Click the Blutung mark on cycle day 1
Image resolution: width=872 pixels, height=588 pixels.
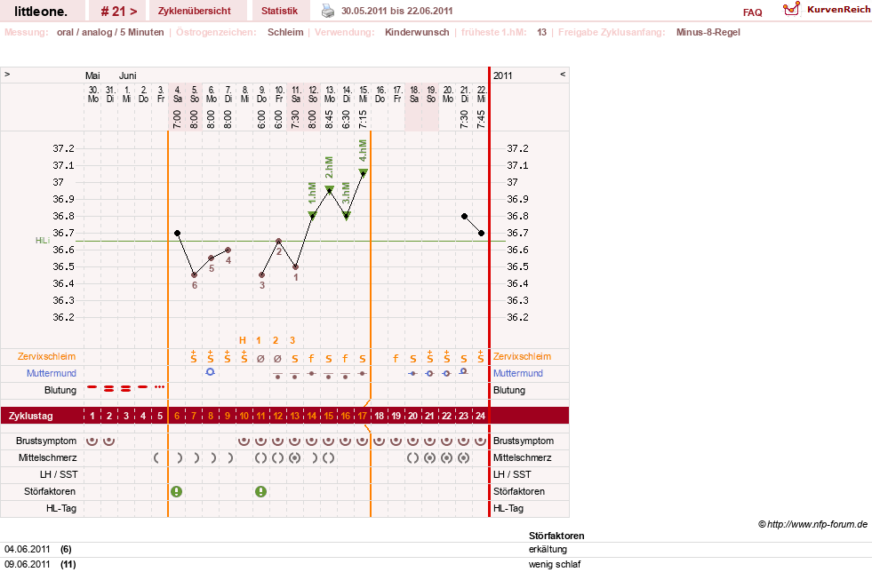click(92, 386)
